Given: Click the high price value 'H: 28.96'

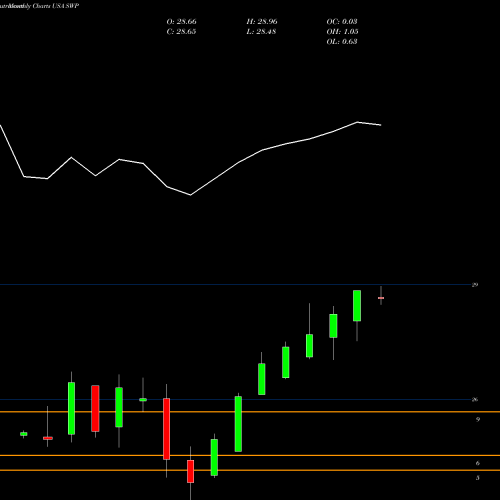Looking at the screenshot, I should [262, 22].
